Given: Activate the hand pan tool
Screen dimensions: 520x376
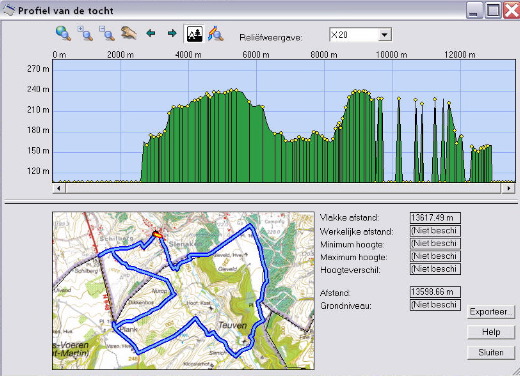Looking at the screenshot, I should [x=129, y=33].
